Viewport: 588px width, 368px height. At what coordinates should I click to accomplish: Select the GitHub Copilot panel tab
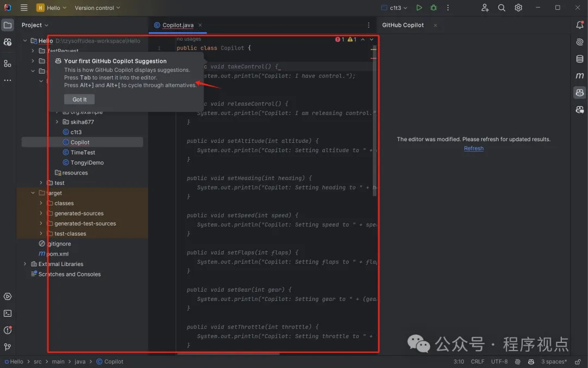point(403,25)
